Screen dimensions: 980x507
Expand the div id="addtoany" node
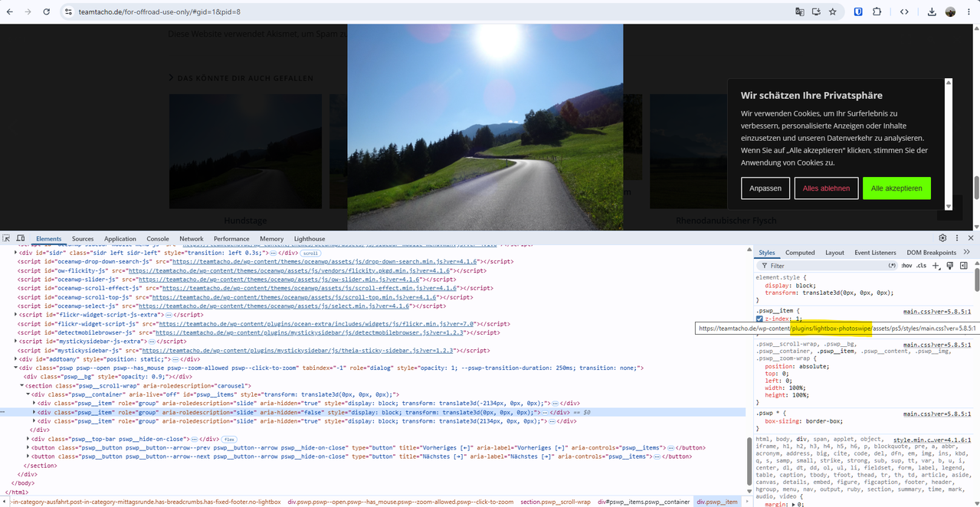pos(16,359)
